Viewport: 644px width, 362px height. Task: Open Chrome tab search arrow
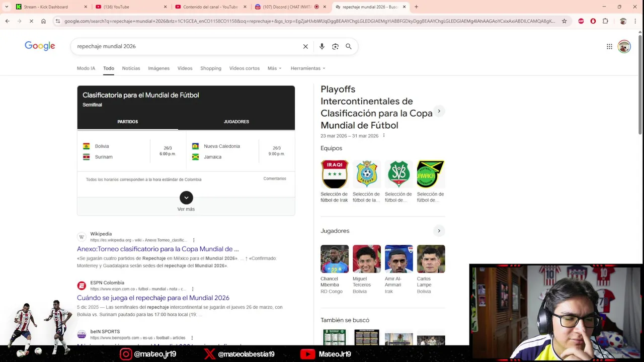(x=7, y=7)
